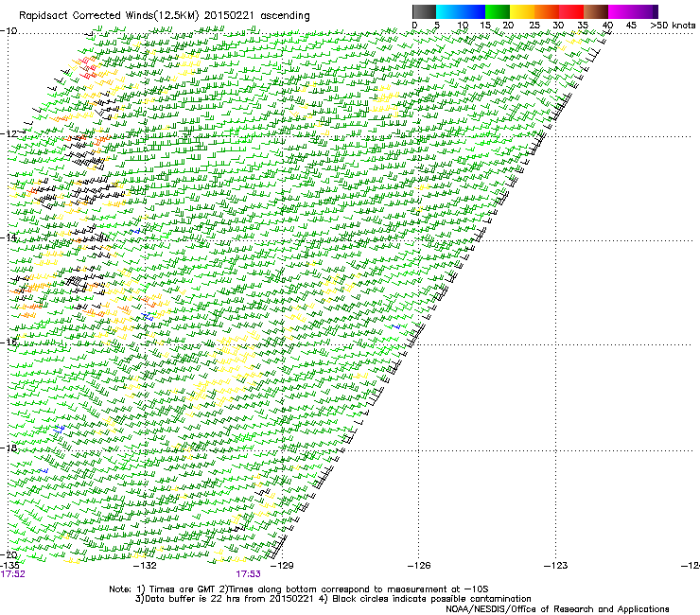Click the magenta 40-45 knots legend swatch
700x615 pixels.
pyautogui.click(x=621, y=11)
